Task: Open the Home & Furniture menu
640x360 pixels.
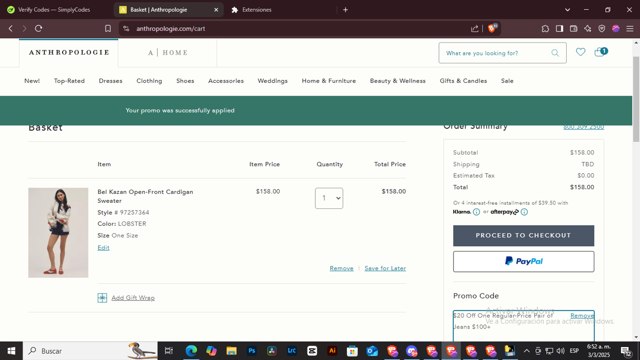Action: (x=329, y=81)
